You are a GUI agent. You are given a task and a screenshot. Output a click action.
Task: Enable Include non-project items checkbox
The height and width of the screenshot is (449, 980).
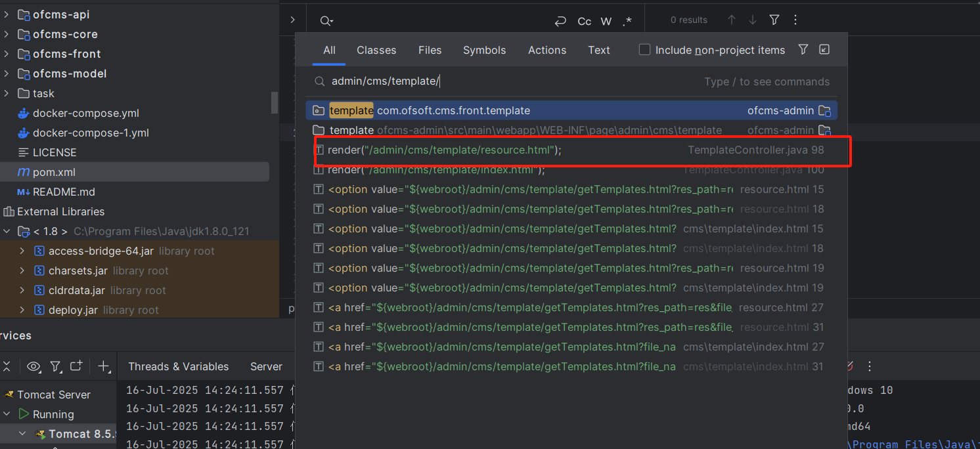click(644, 50)
